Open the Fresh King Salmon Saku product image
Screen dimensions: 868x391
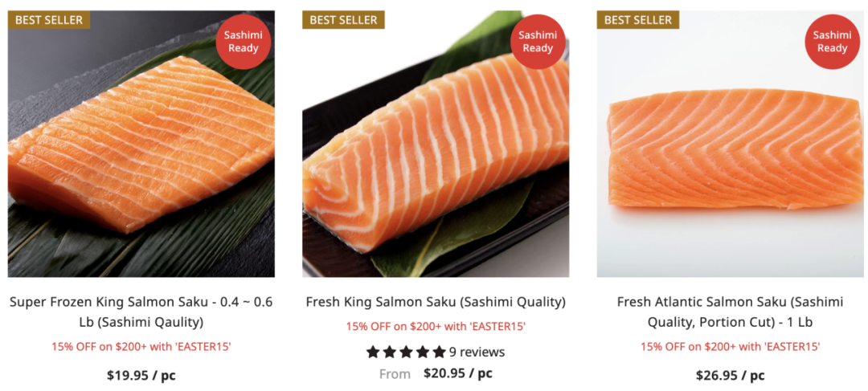(436, 144)
